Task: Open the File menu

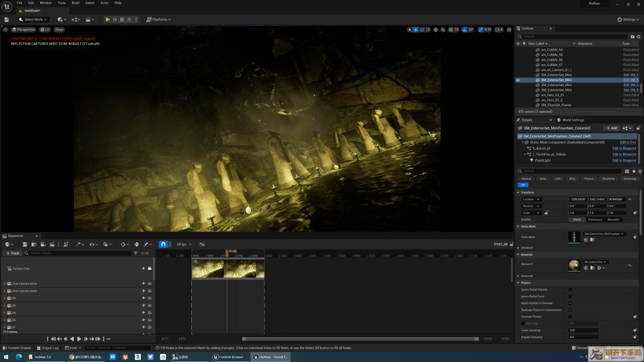Action: pyautogui.click(x=19, y=3)
